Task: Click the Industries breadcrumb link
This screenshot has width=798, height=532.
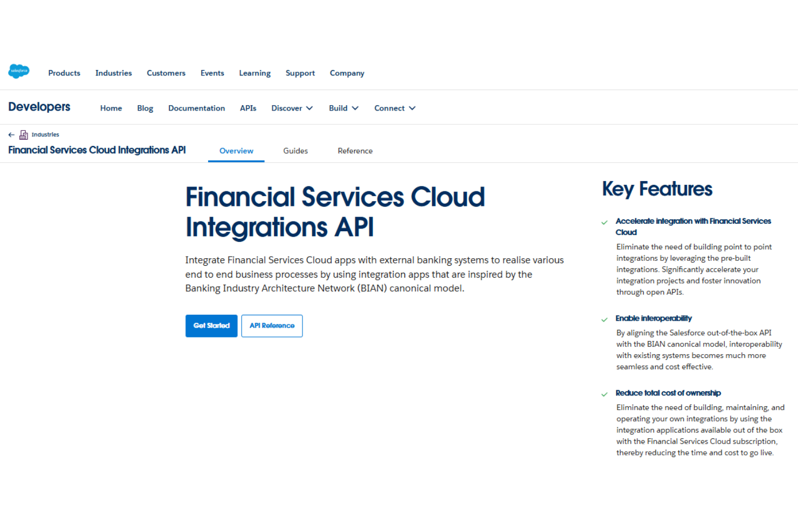Action: click(x=45, y=134)
